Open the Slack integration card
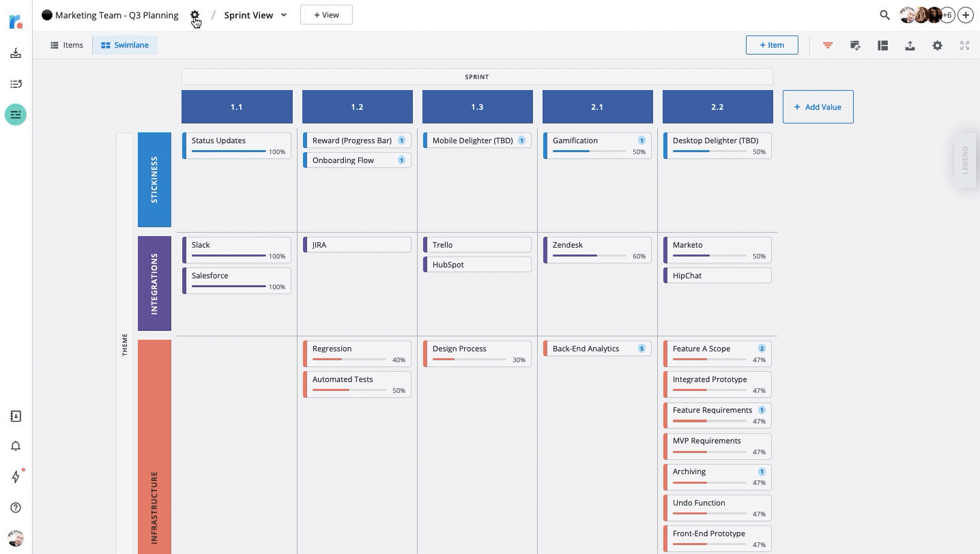The width and height of the screenshot is (980, 554). (x=237, y=250)
